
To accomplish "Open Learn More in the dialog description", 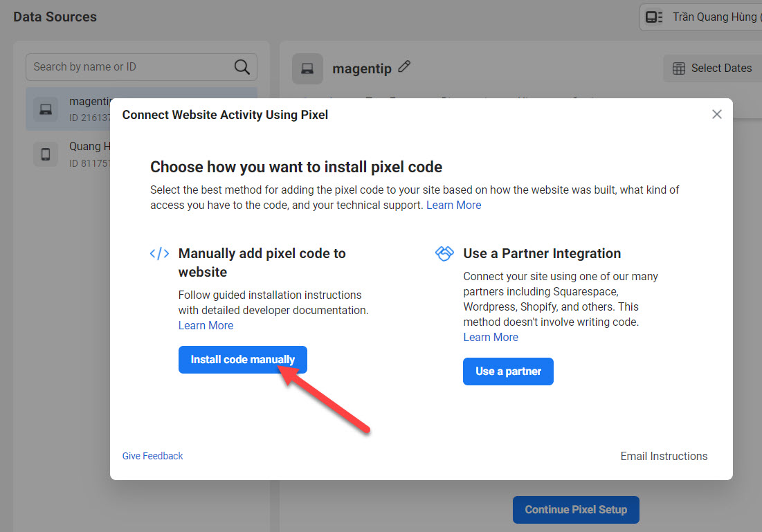I will pos(453,205).
